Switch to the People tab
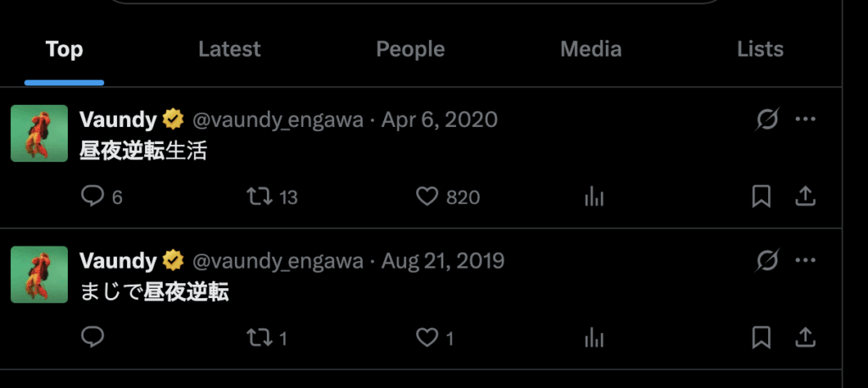Image resolution: width=868 pixels, height=388 pixels. point(410,49)
